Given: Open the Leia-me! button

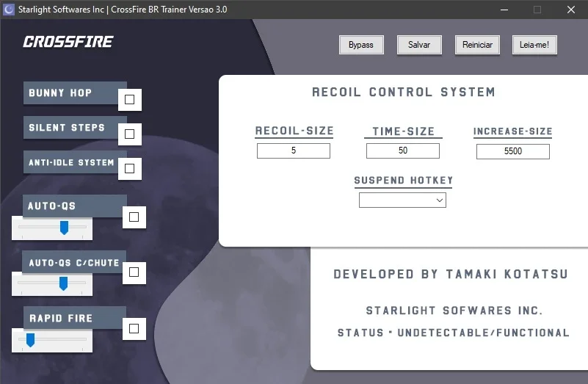Looking at the screenshot, I should click(x=534, y=45).
